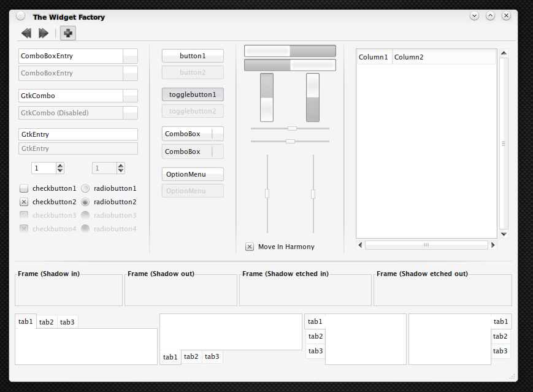Open the second ComboBox dropdown
Screen dimensions: 533x392
click(193, 152)
